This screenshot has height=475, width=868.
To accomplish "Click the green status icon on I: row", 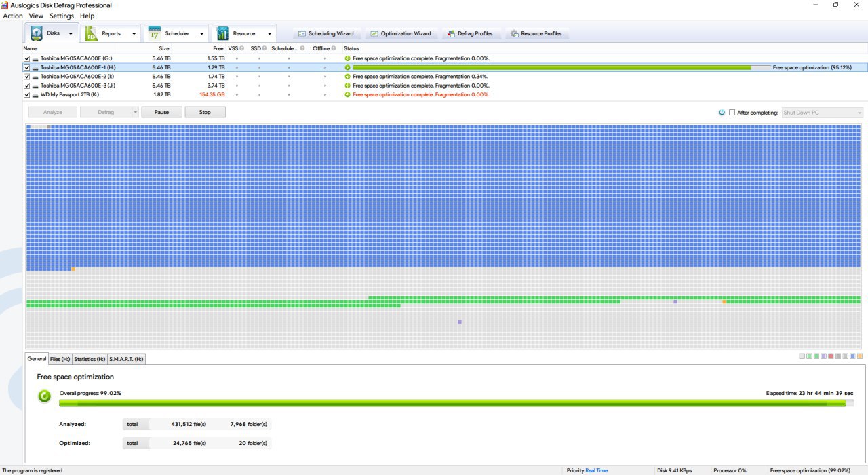I will pos(347,77).
